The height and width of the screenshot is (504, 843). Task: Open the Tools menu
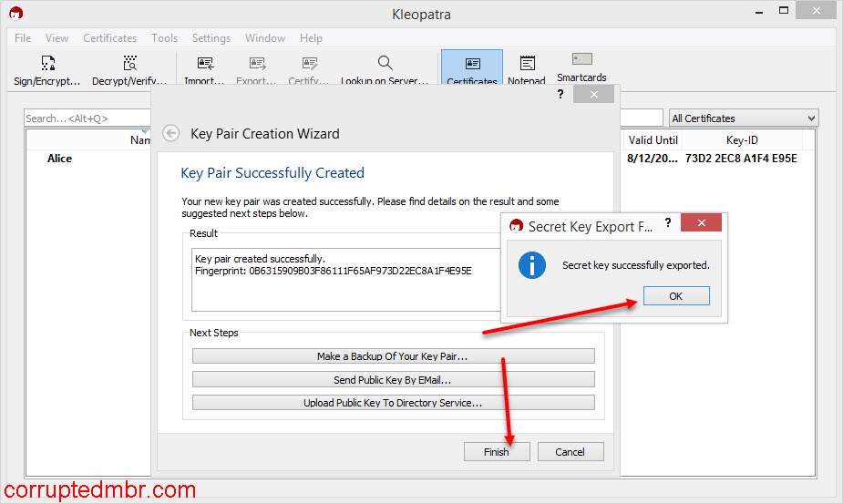tap(164, 38)
